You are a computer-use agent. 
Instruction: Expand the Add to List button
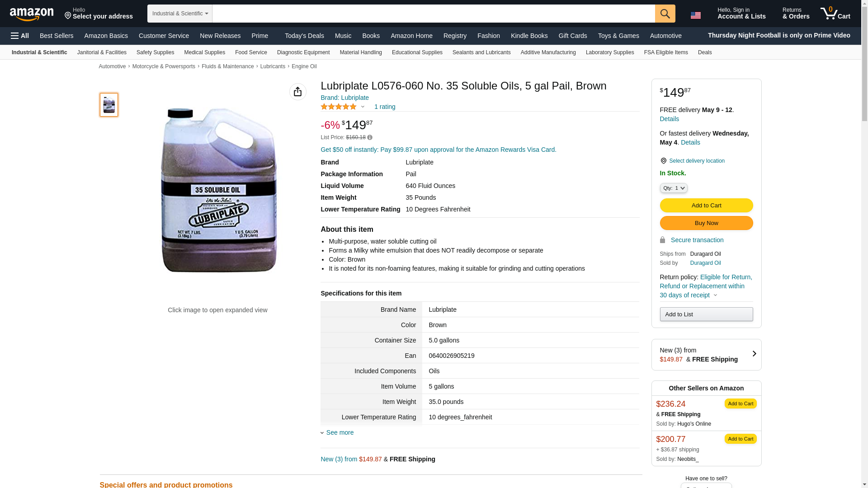[706, 314]
